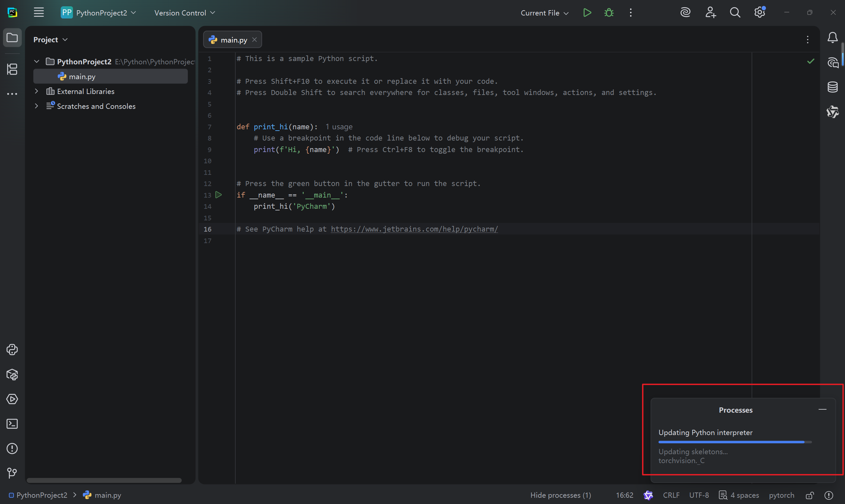Open the Terminal tool window
Image resolution: width=845 pixels, height=504 pixels.
pyautogui.click(x=12, y=424)
